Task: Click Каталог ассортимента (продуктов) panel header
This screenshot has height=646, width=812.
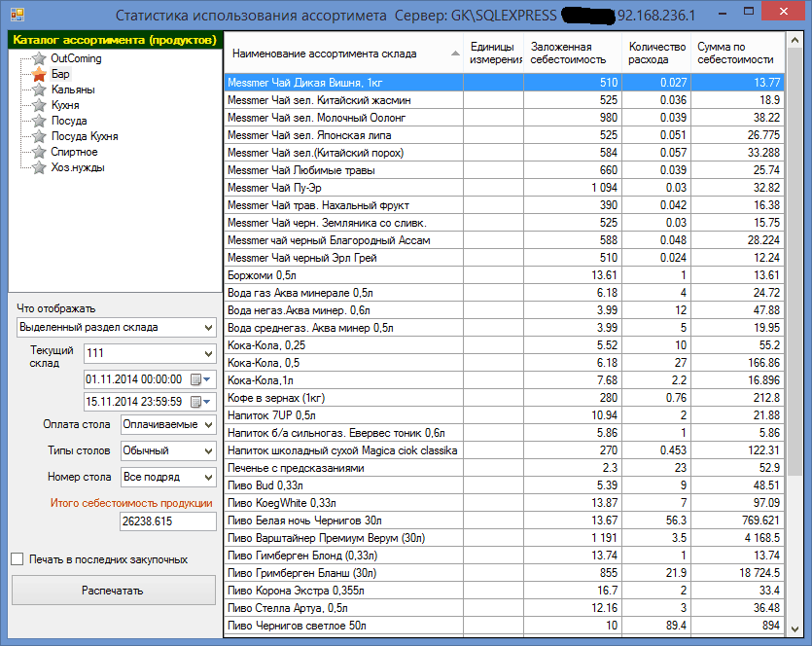Action: click(x=115, y=41)
